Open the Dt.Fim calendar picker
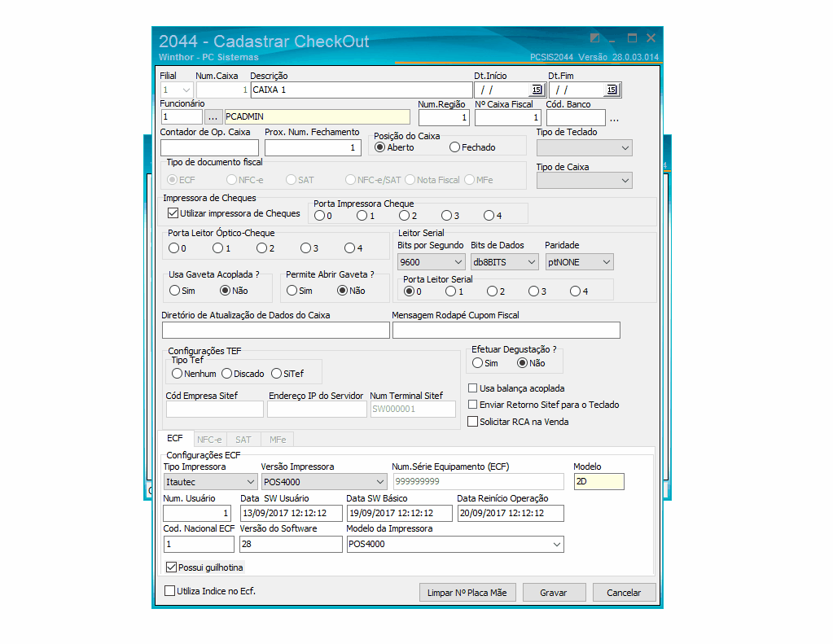833x644 pixels. (x=612, y=90)
